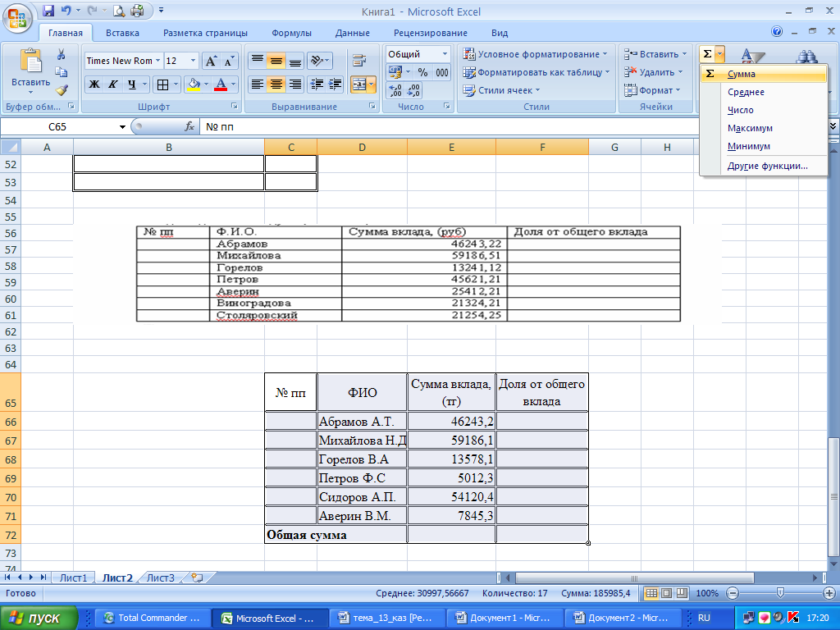The width and height of the screenshot is (840, 630).
Task: Choose Среднее from AutoSum menu
Action: click(764, 92)
